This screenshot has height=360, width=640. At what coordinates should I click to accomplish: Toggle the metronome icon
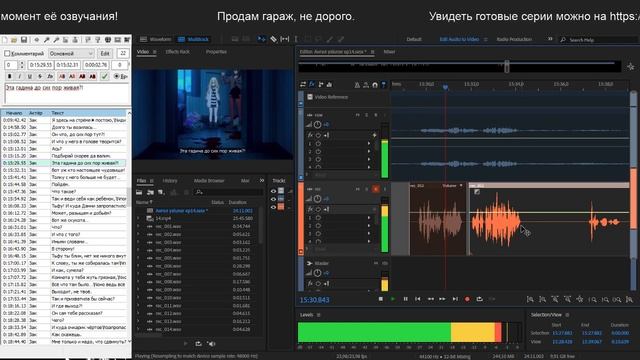pos(357,85)
